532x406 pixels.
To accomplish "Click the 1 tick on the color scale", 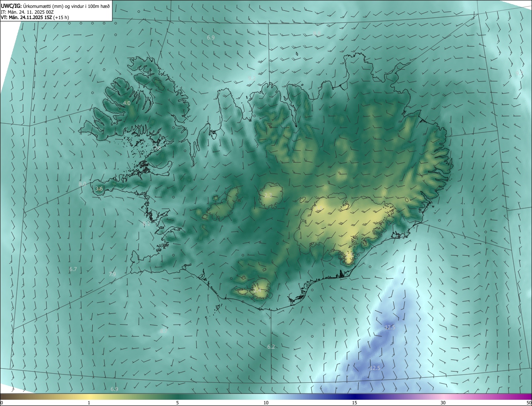I will (89, 403).
